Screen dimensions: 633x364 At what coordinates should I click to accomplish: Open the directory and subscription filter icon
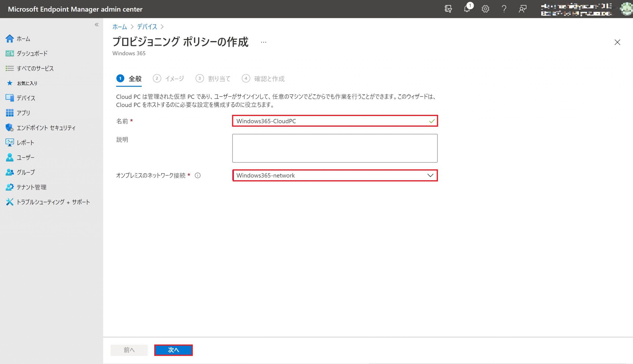(448, 9)
